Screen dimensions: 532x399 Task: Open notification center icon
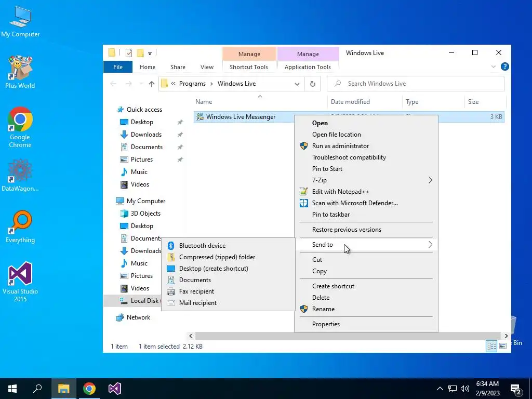(x=516, y=389)
